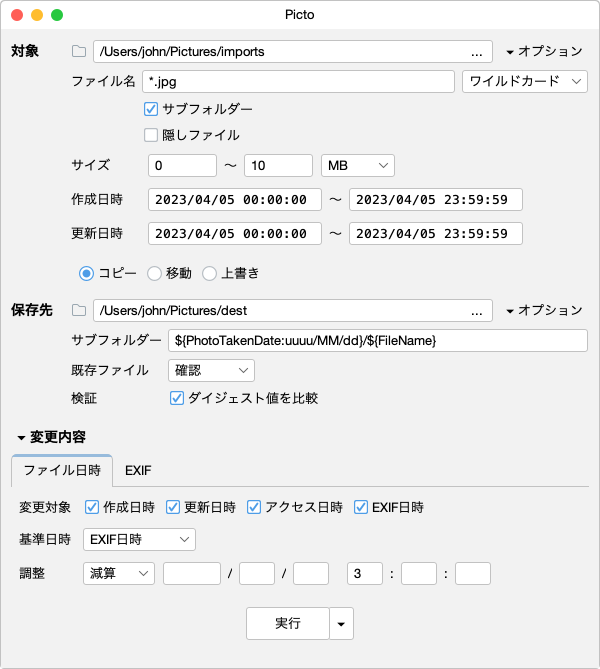
Task: Open the 既存ファイル 確認 dropdown
Action: coord(211,370)
